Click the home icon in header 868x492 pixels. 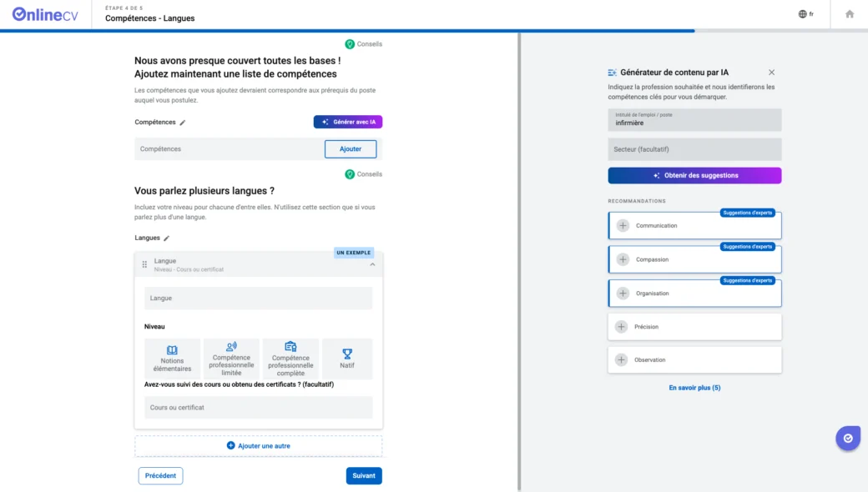(850, 14)
